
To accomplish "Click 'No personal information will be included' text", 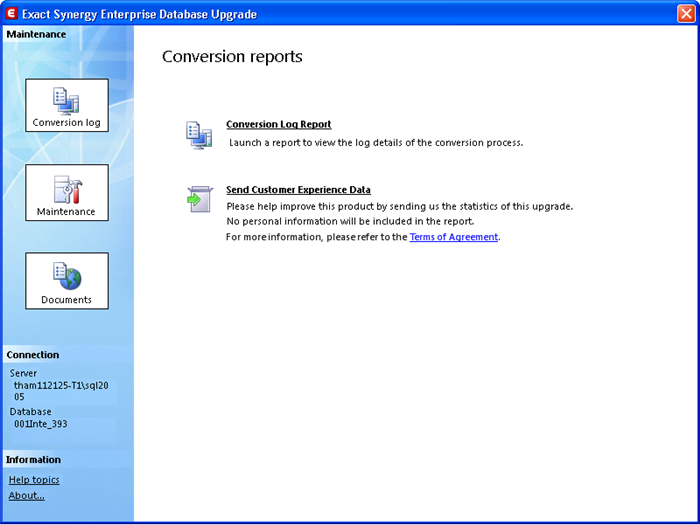I will click(350, 221).
